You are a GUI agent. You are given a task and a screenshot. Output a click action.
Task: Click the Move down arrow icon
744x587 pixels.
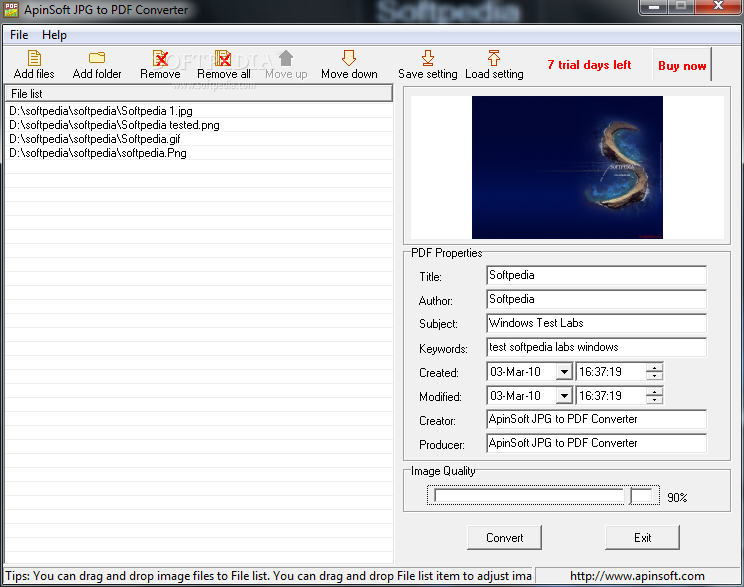tap(349, 58)
